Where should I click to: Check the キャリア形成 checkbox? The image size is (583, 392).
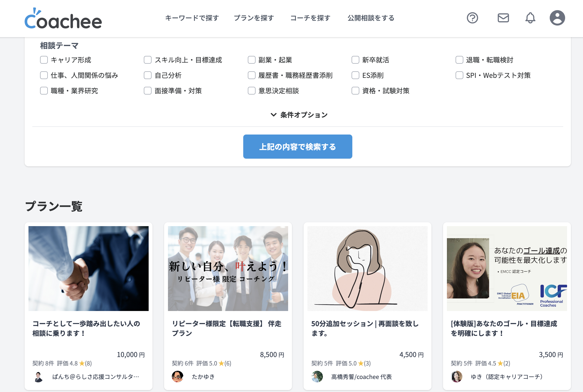44,60
